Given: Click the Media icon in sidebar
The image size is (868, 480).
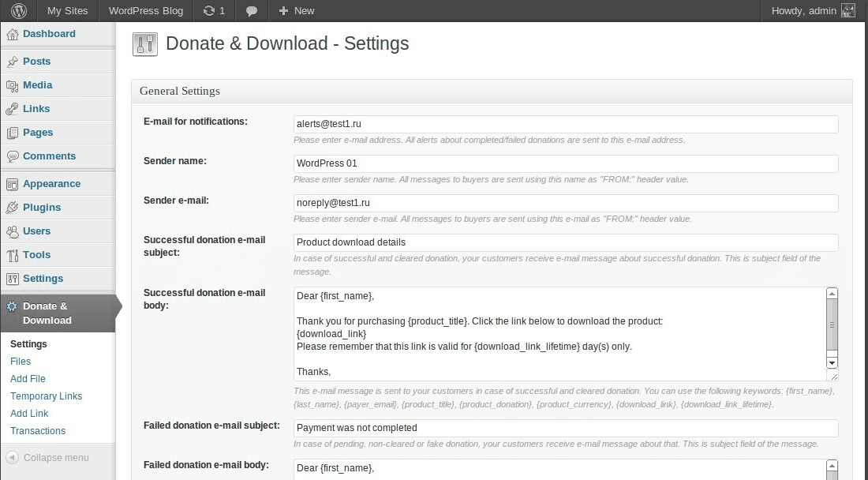Looking at the screenshot, I should pos(12,86).
